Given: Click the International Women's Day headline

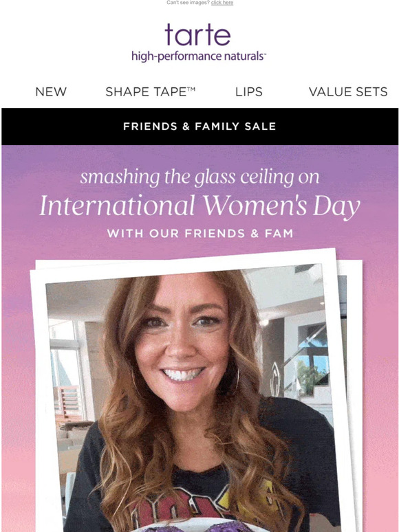Looking at the screenshot, I should (x=199, y=206).
